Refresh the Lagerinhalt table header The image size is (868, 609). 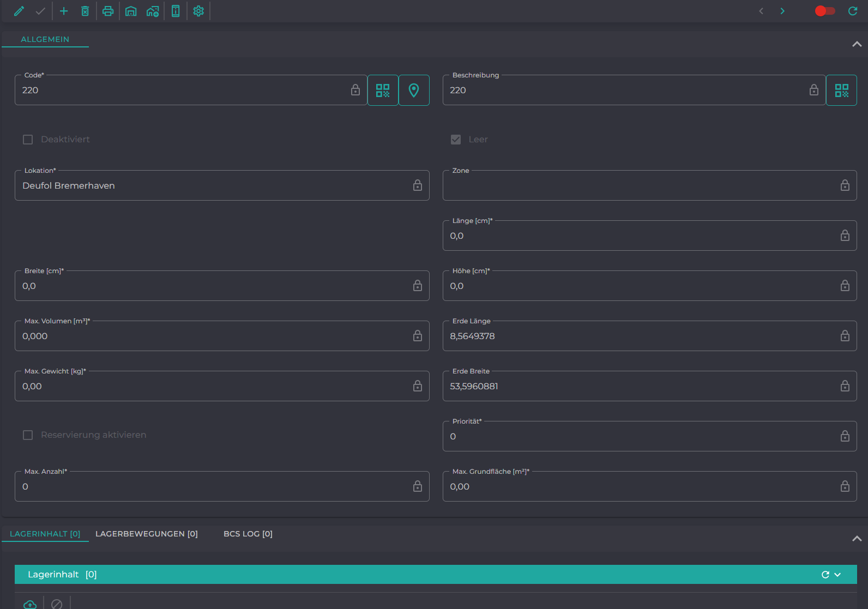pos(825,575)
